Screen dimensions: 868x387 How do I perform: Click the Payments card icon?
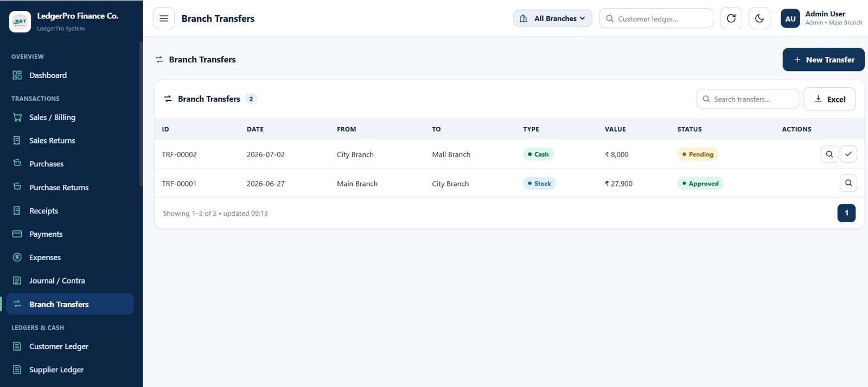(x=17, y=234)
